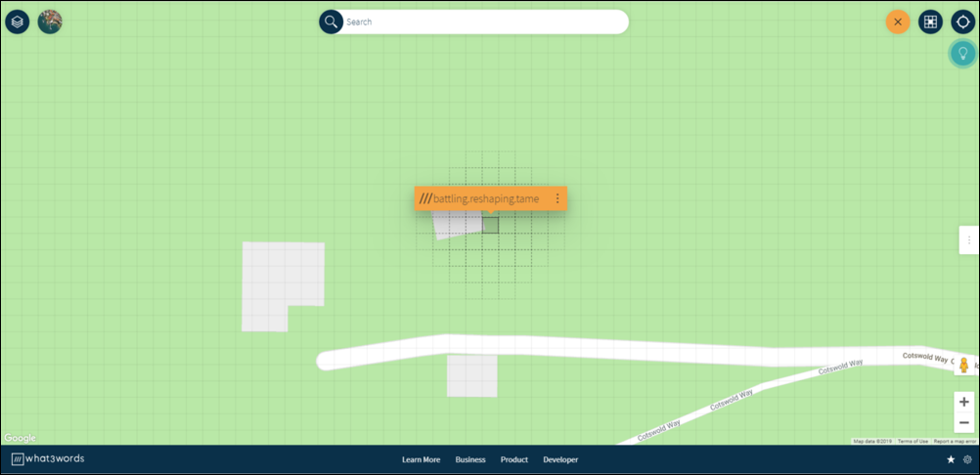Open the Developer footer link
980x475 pixels.
coord(560,459)
